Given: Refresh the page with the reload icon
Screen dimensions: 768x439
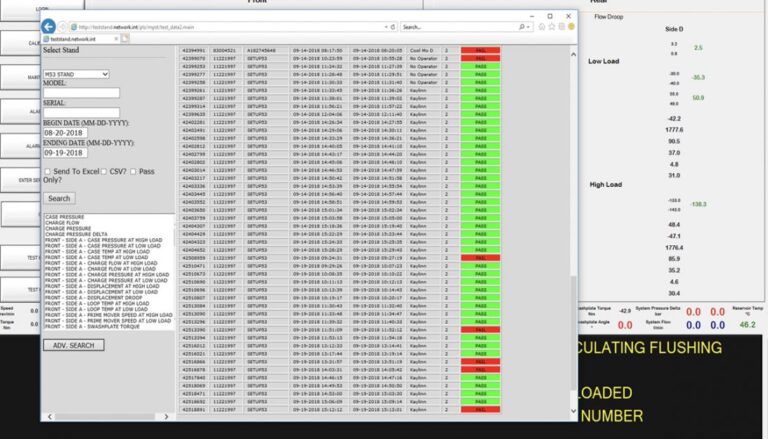Looking at the screenshot, I should 393,27.
